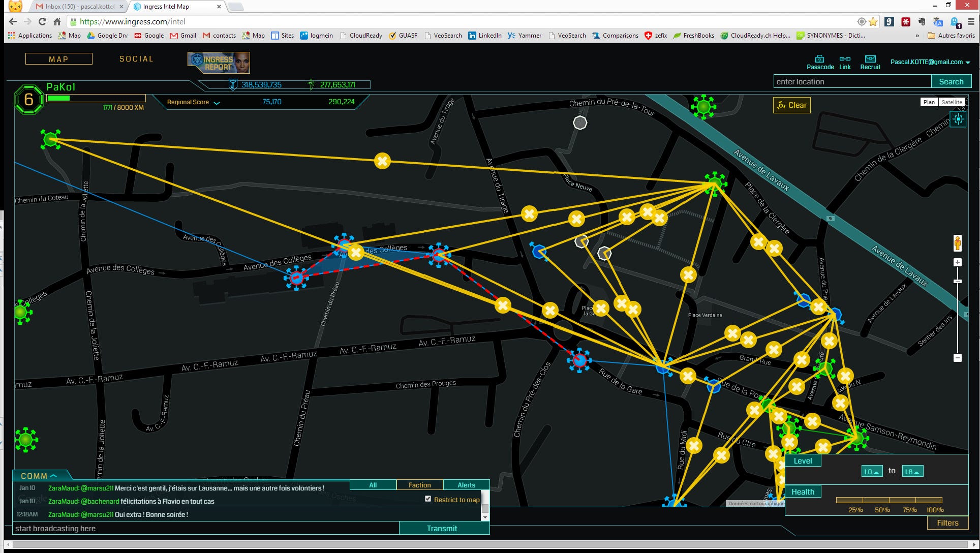The image size is (980, 553).
Task: Select the green portal near Place Neuve
Action: pyautogui.click(x=715, y=183)
